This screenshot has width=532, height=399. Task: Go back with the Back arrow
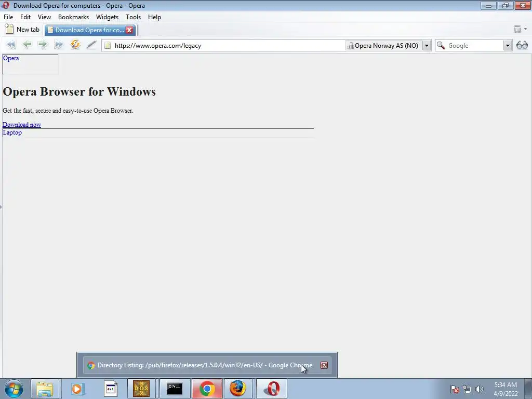27,45
